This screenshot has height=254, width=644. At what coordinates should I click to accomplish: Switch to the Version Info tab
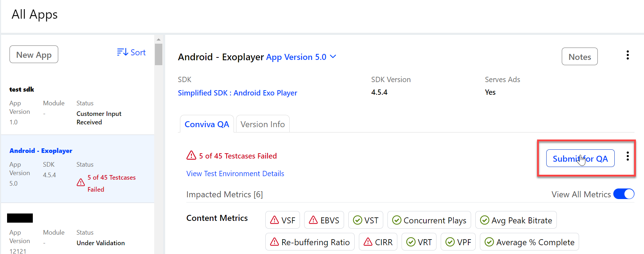263,124
